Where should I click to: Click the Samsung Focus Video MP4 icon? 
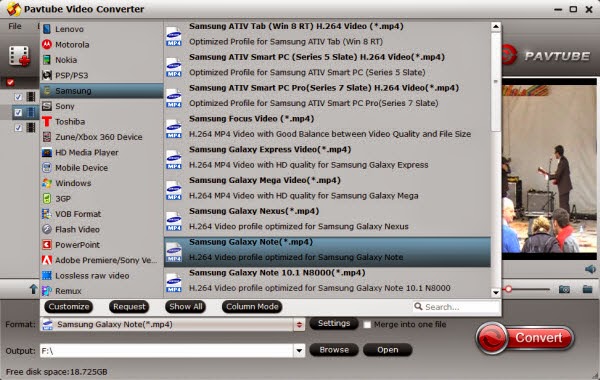pos(174,129)
